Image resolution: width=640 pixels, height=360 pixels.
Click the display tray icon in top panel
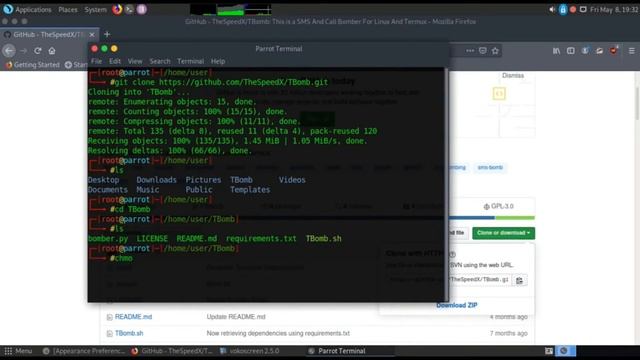583,9
